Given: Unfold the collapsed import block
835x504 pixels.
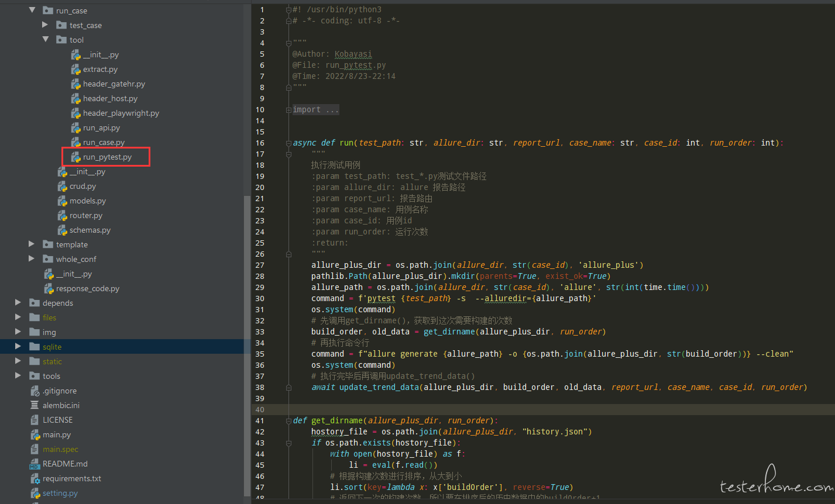Looking at the screenshot, I should point(288,109).
